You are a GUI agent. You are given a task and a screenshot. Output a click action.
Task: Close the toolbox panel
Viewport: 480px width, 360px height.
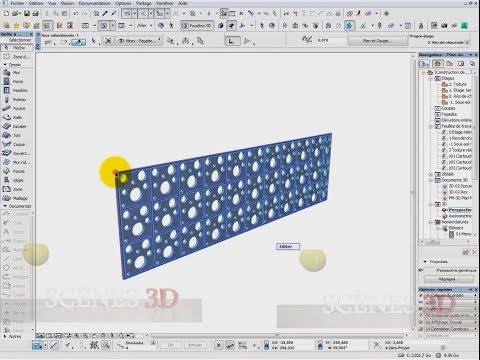[x=31, y=34]
